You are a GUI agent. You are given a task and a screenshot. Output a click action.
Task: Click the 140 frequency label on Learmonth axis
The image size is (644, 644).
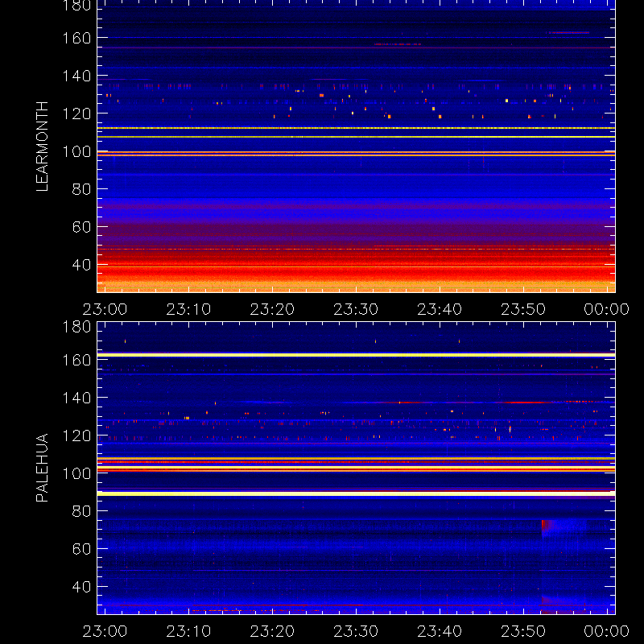point(76,76)
